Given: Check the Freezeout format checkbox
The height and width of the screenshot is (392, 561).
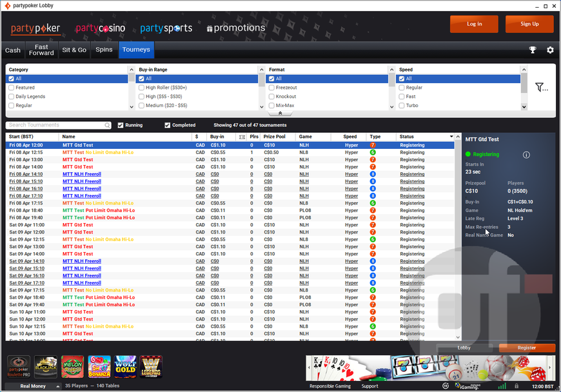Looking at the screenshot, I should pyautogui.click(x=272, y=88).
